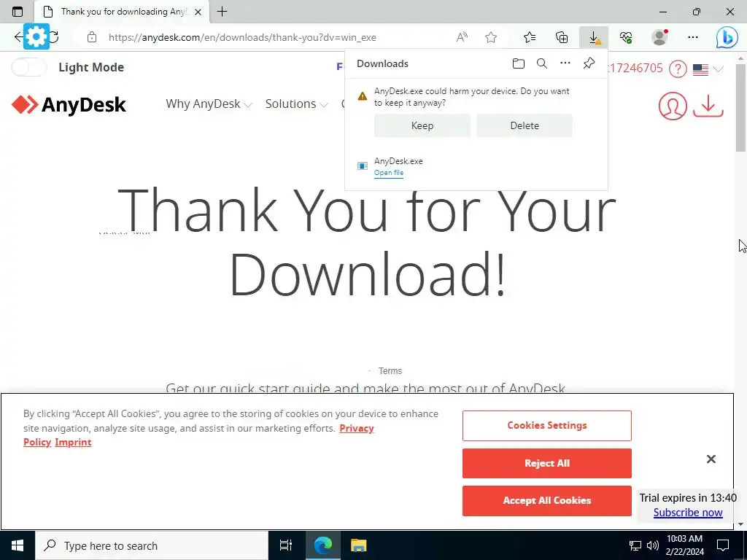Open the Collections icon
Screen dimensions: 747x560
562,37
